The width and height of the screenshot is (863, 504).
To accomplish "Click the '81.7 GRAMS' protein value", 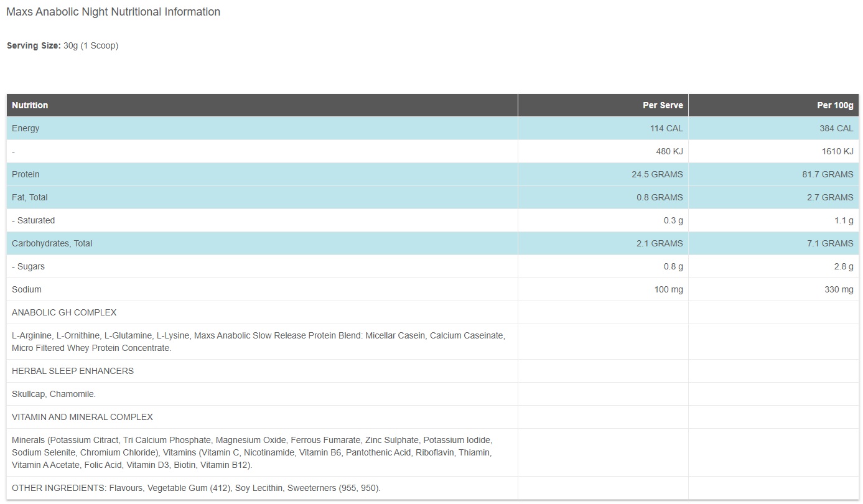I will tap(828, 174).
